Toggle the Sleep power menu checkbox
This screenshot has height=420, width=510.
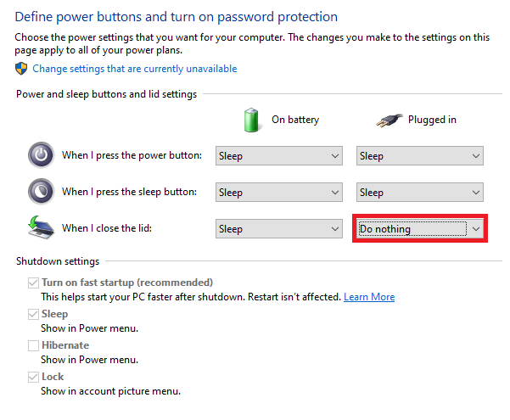coord(33,314)
